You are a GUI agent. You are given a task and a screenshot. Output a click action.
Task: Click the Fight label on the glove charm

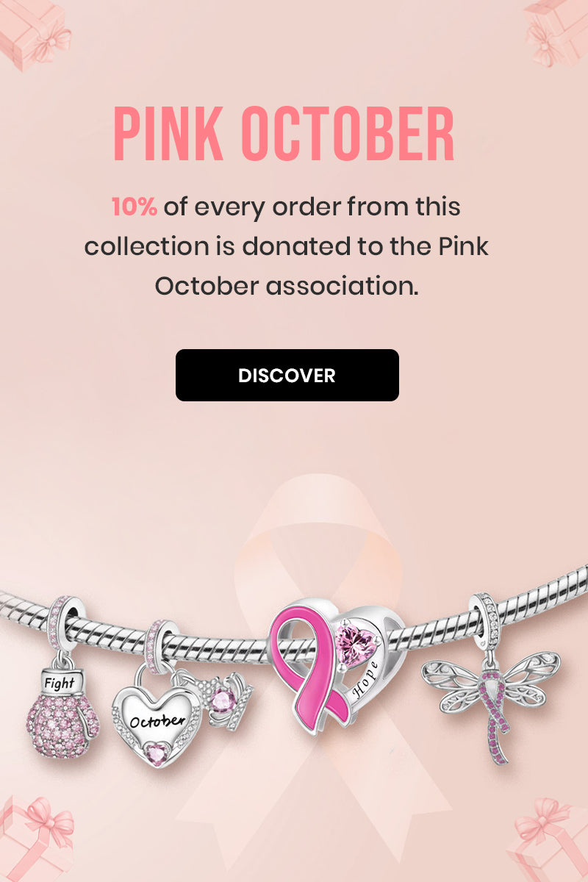pos(60,683)
